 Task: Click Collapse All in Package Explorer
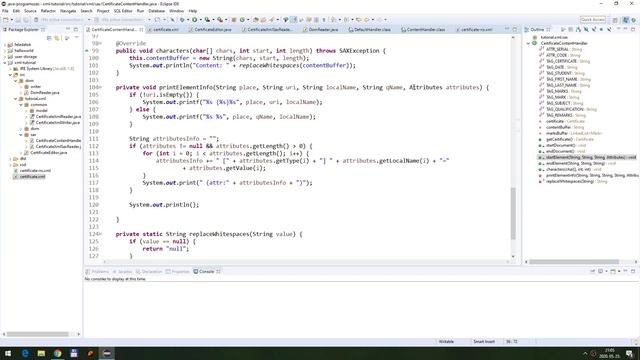click(49, 38)
